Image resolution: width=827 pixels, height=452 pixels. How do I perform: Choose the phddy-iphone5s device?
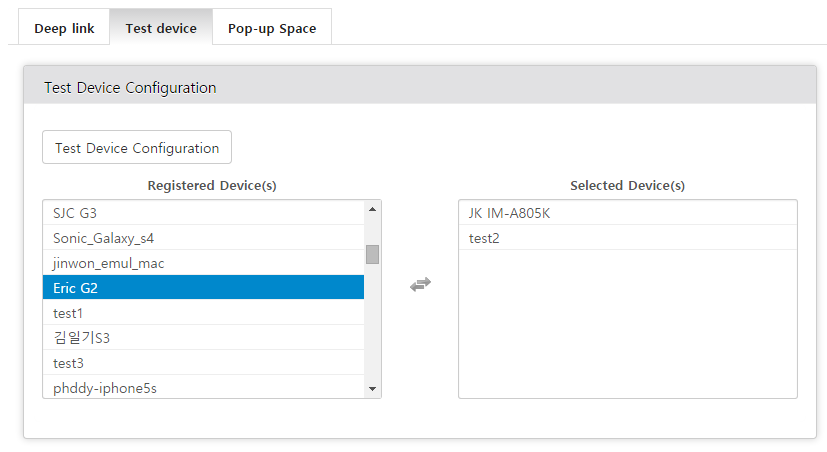(204, 387)
